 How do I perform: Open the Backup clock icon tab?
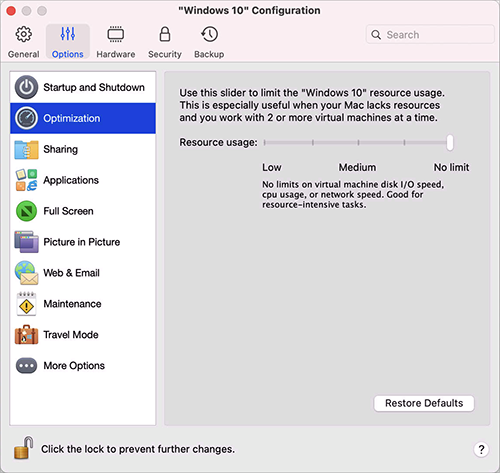coord(209,34)
